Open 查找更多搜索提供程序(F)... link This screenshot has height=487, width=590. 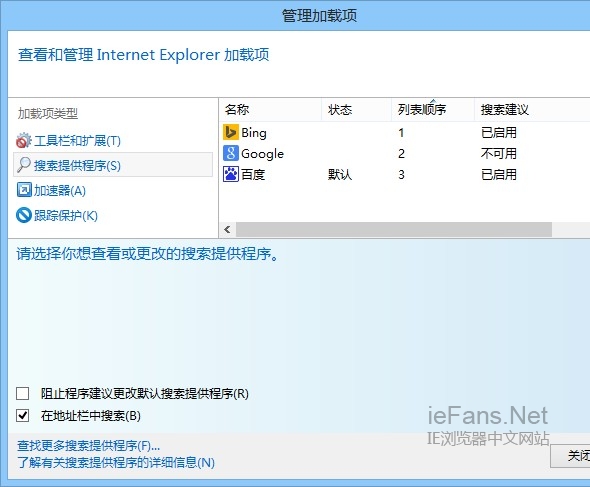[x=88, y=446]
